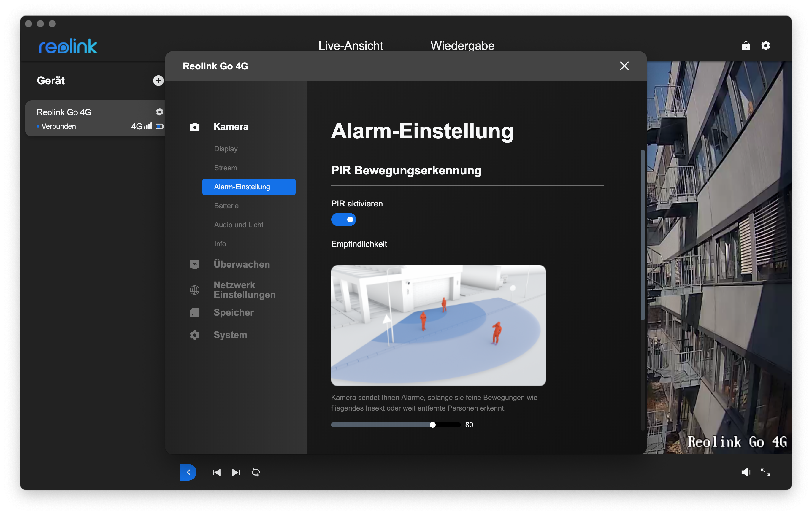Expand Netzwerk Einstellungen section

click(x=245, y=290)
